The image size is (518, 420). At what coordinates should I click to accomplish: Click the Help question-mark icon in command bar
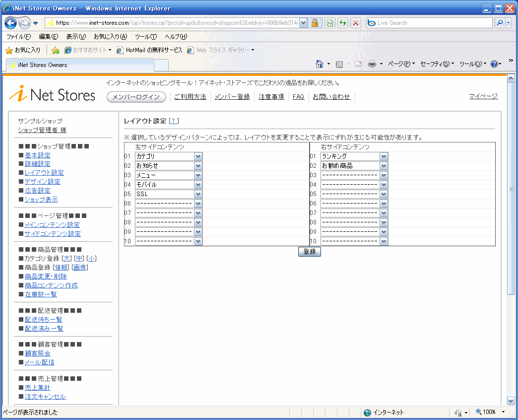[494, 64]
